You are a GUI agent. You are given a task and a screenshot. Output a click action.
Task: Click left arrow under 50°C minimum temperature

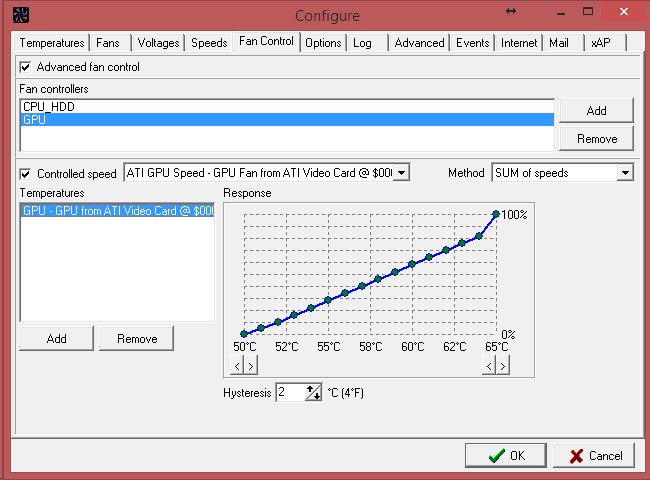[237, 366]
